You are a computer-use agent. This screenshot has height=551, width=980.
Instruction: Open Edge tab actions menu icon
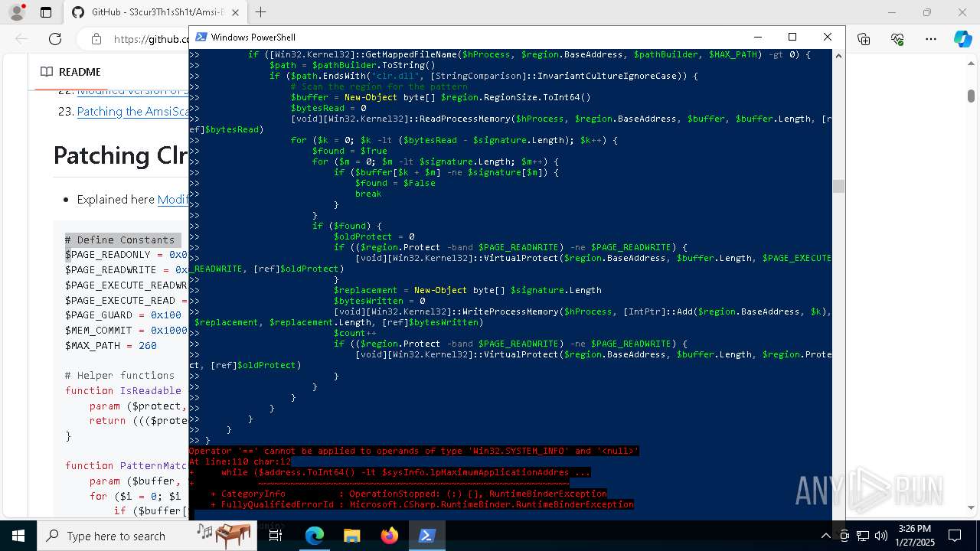click(x=46, y=12)
